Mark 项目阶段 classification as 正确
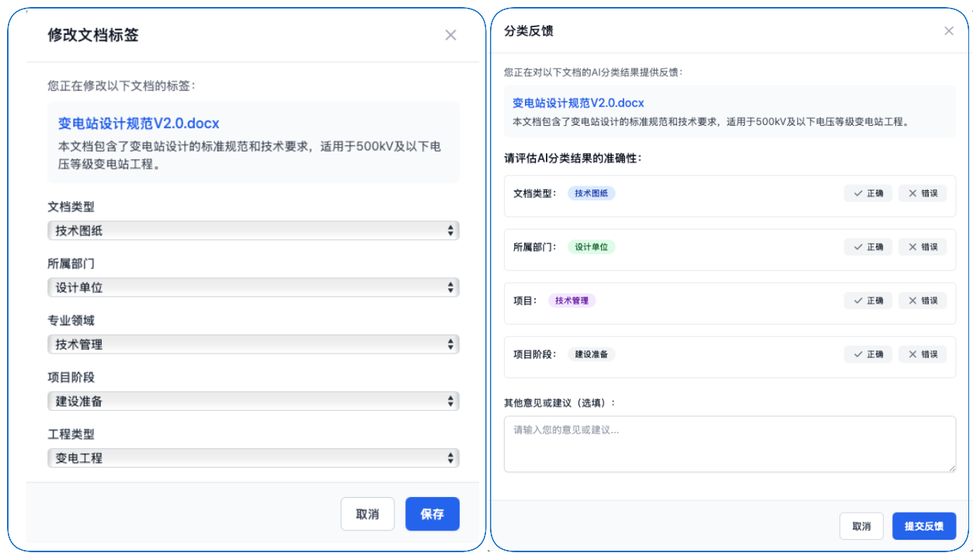980x560 pixels. pyautogui.click(x=867, y=354)
